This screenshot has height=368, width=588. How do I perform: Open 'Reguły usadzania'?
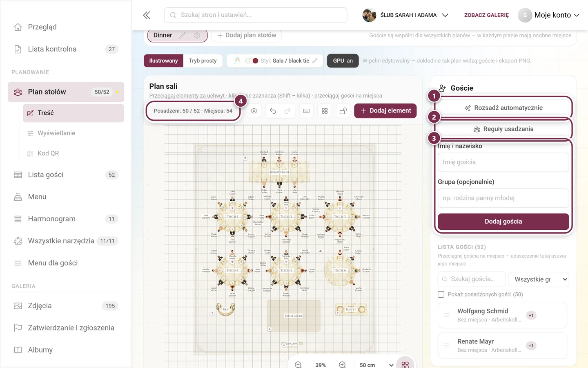[503, 129]
